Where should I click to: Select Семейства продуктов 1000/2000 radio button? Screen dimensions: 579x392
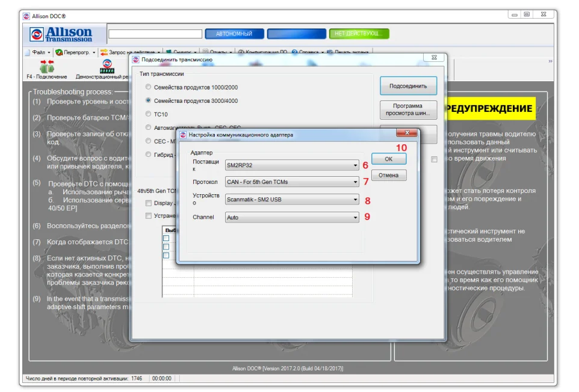click(148, 87)
